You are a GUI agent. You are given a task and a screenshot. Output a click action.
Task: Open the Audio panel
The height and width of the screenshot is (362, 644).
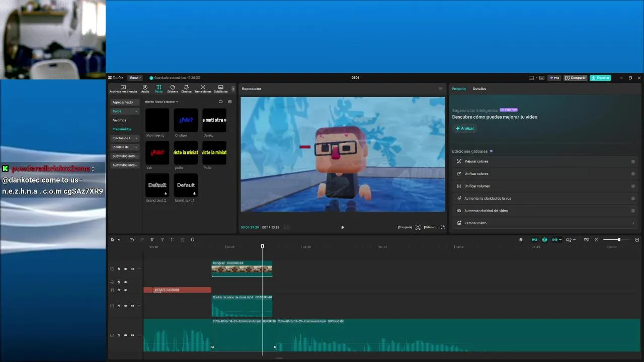pyautogui.click(x=145, y=88)
